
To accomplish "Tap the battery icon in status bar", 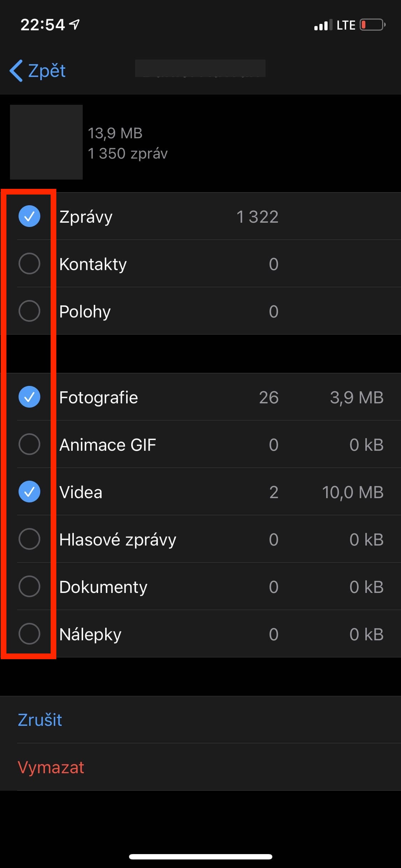I will pos(372,25).
